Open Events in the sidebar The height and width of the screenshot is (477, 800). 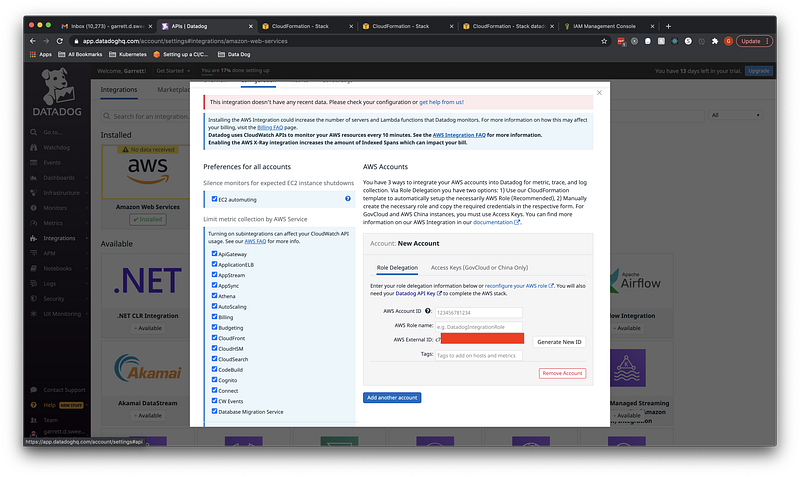[x=52, y=163]
